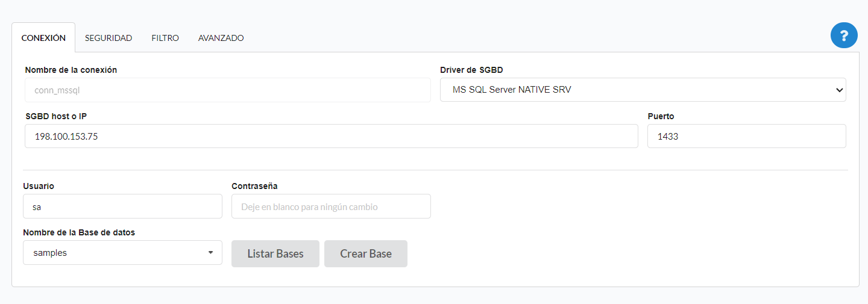Click the Listar Bases button
Image resolution: width=868 pixels, height=304 pixels.
(275, 253)
